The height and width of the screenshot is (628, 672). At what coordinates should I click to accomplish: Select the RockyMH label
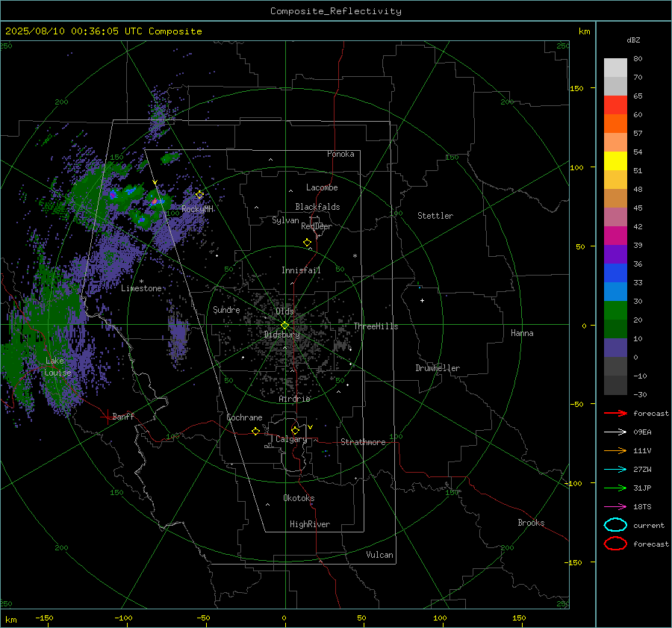(x=197, y=209)
